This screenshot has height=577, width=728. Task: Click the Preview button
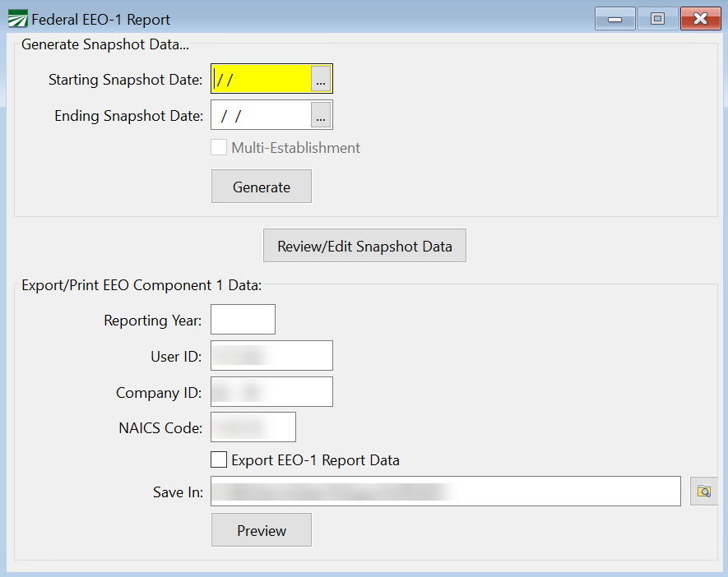tap(262, 530)
